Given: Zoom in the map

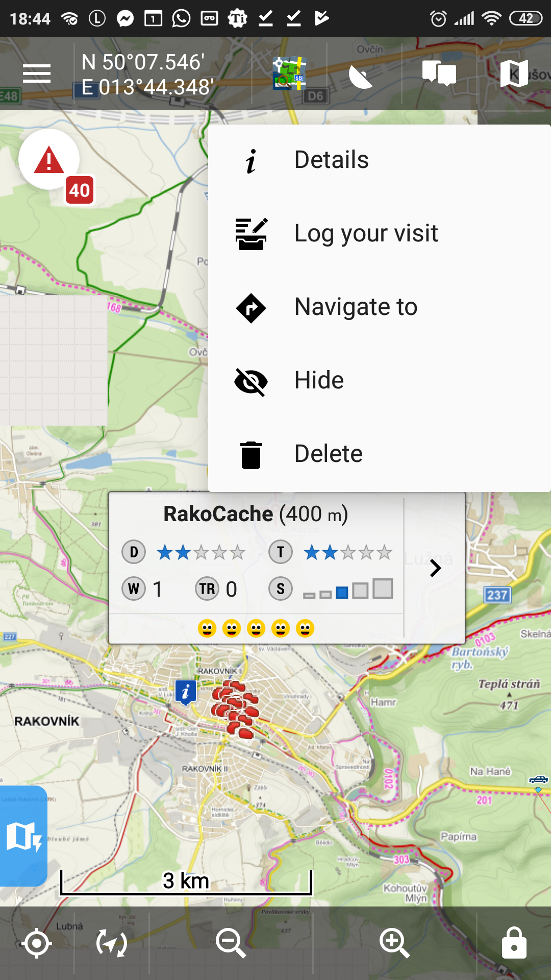Looking at the screenshot, I should (394, 943).
